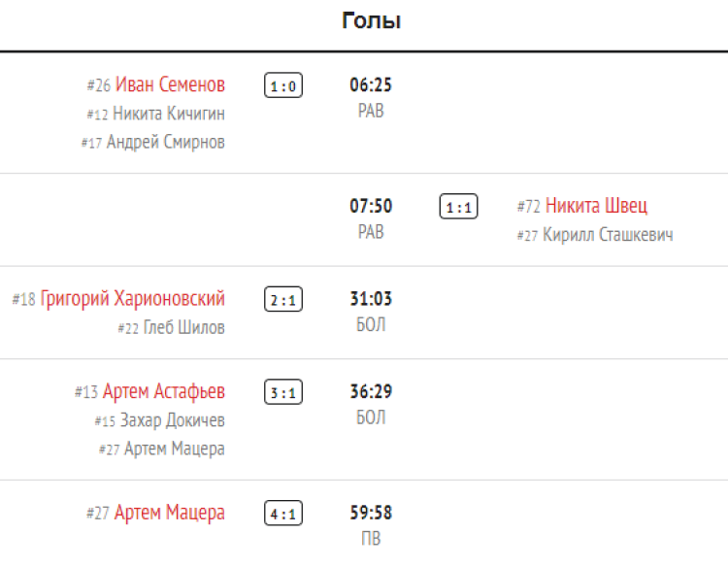Click assistant Глеб Шилов's name

pos(183,327)
